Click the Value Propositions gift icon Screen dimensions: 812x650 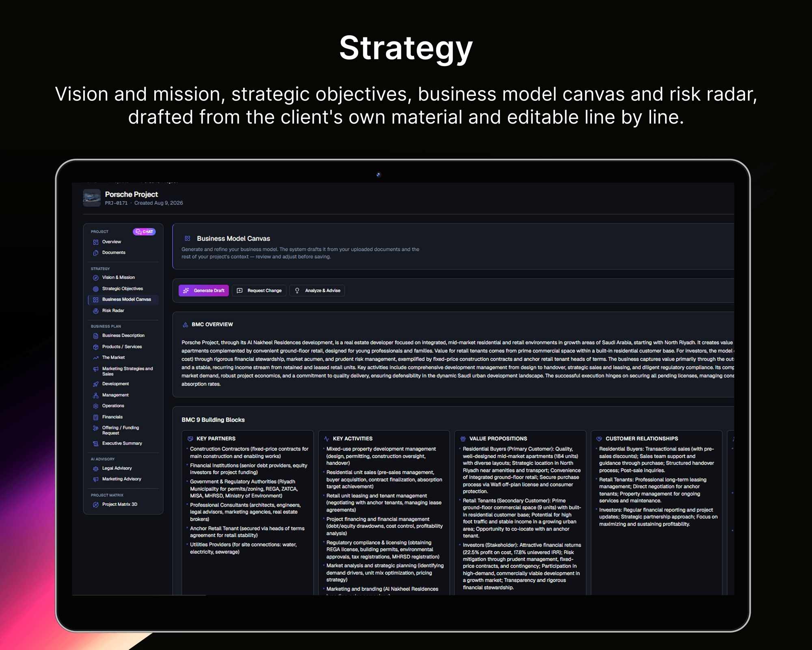463,439
